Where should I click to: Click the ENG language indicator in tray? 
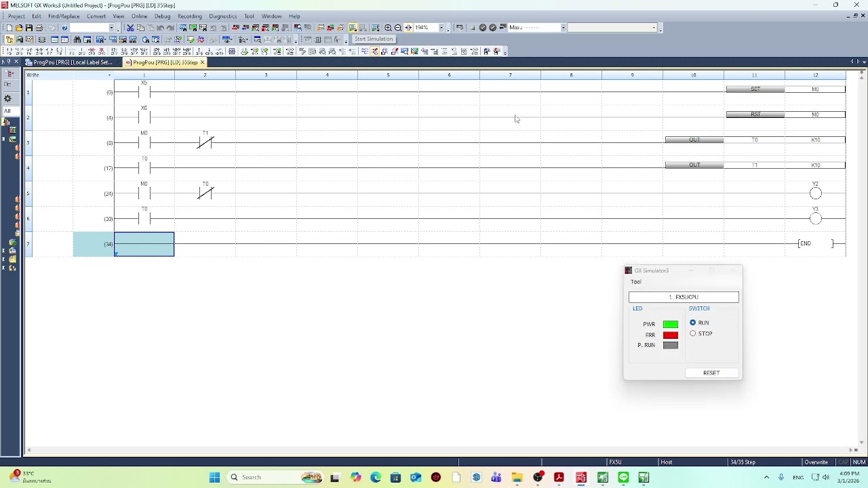tap(798, 477)
